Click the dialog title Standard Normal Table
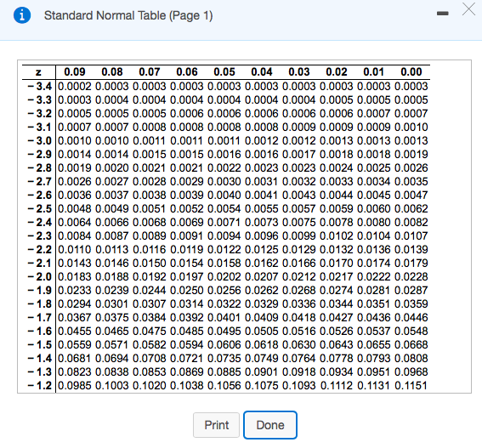482x448 pixels. pos(105,15)
